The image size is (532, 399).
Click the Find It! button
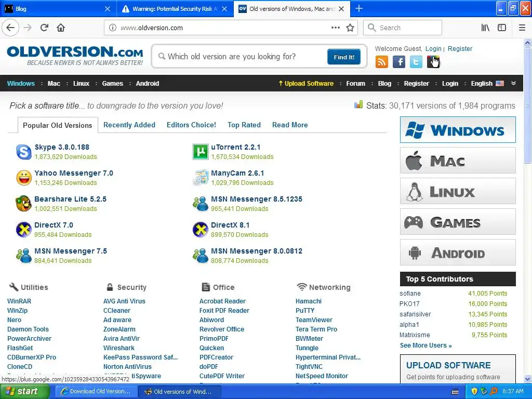tap(344, 57)
